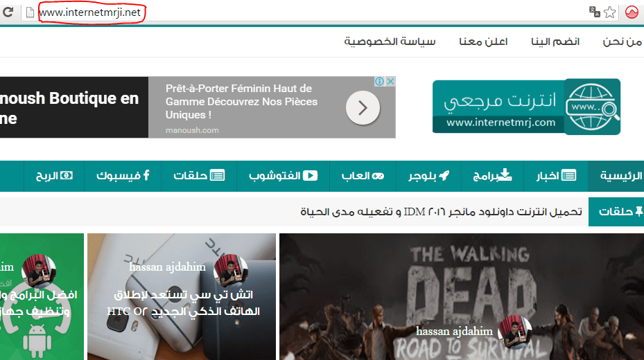Screen dimensions: 644x360
Task: Open the فيسبوك menu item
Action: pos(123,176)
